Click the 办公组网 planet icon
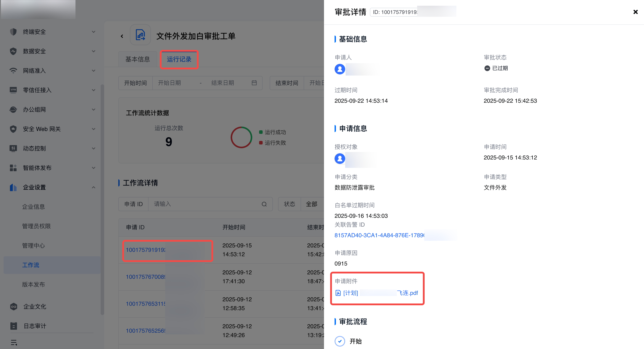The image size is (644, 349). pos(13,109)
